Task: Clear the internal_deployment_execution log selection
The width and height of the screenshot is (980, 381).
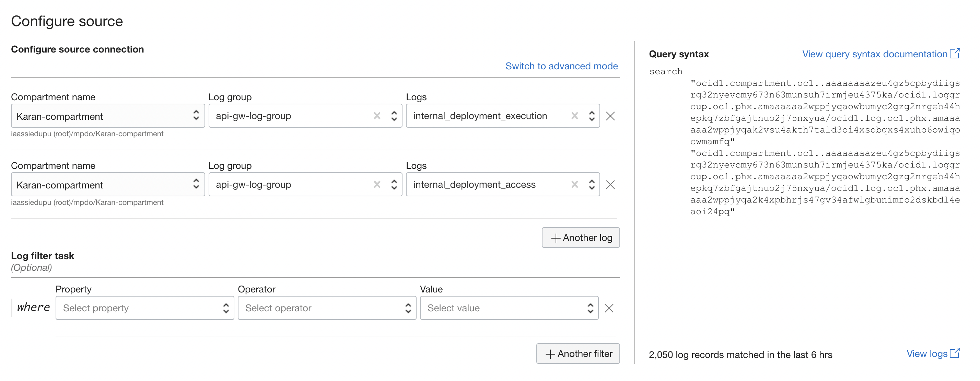Action: coord(575,116)
